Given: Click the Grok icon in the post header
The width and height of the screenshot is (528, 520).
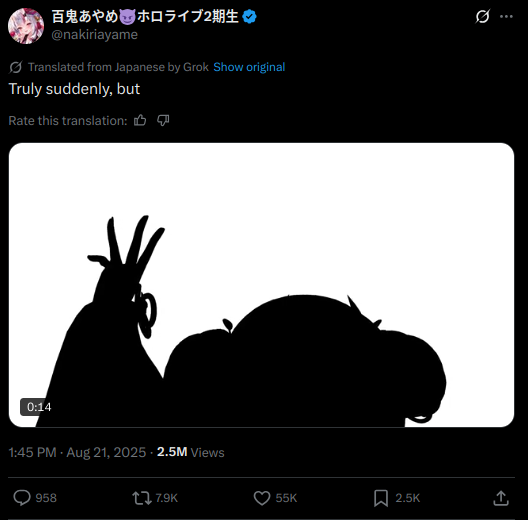Looking at the screenshot, I should click(482, 17).
